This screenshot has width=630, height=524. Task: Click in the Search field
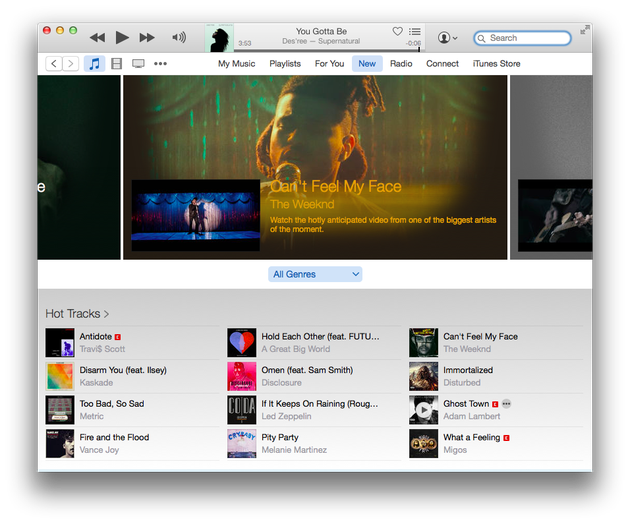click(522, 38)
